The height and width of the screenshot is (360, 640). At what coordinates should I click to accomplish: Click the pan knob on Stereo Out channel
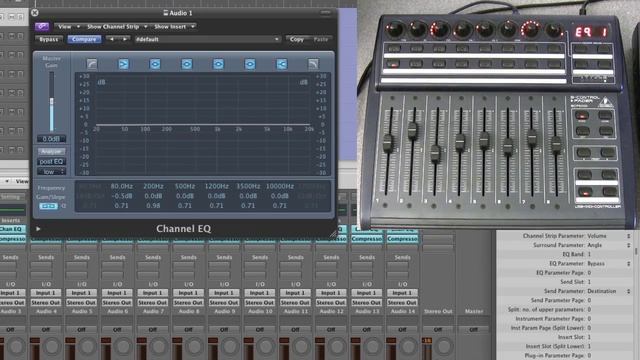coord(444,347)
